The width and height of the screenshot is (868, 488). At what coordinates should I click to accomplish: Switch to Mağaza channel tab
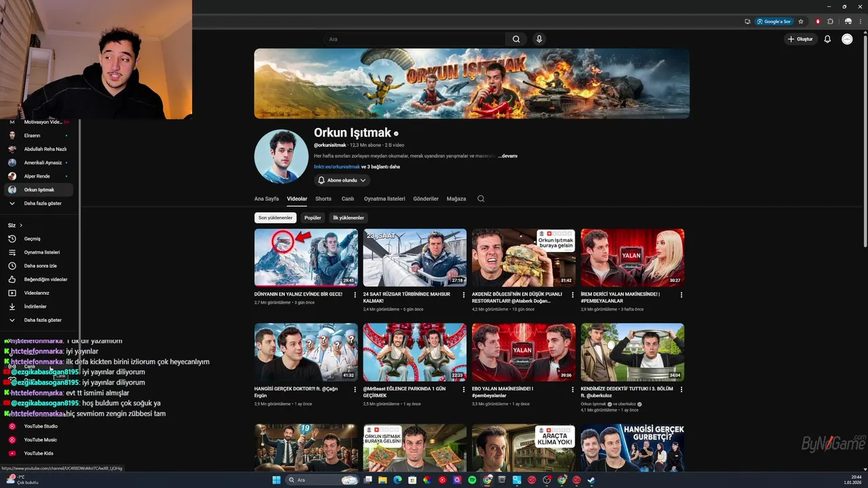pyautogui.click(x=456, y=199)
